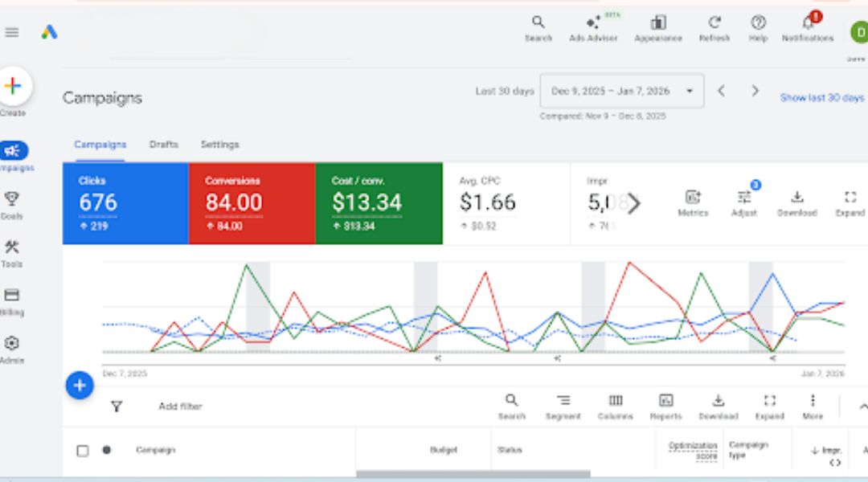Expand hidden metrics with right chevron arrow
The height and width of the screenshot is (482, 868).
[x=634, y=203]
